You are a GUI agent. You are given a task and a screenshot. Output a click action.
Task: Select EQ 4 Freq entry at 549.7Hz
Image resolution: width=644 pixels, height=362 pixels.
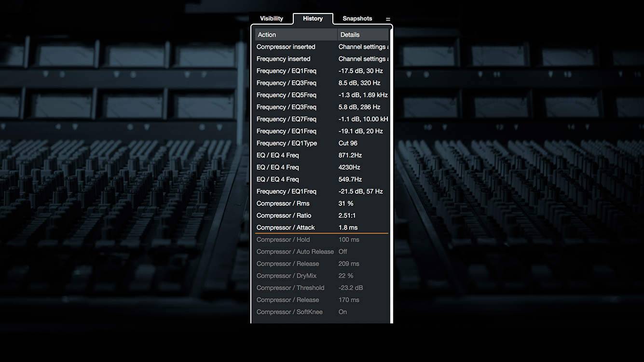click(322, 179)
